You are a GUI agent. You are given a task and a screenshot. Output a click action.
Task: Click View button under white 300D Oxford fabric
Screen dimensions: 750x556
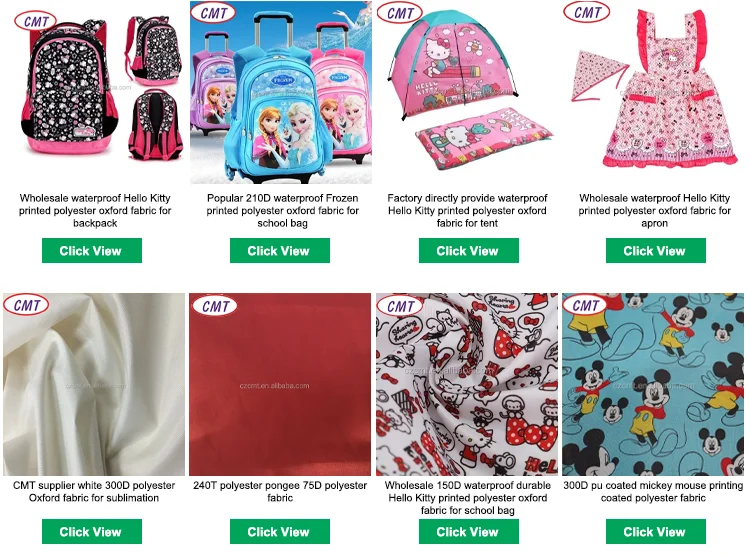[91, 531]
